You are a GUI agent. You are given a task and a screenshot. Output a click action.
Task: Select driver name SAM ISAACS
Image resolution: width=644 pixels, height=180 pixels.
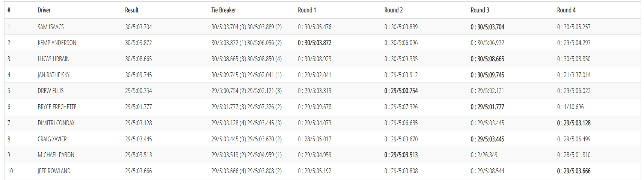pos(51,27)
